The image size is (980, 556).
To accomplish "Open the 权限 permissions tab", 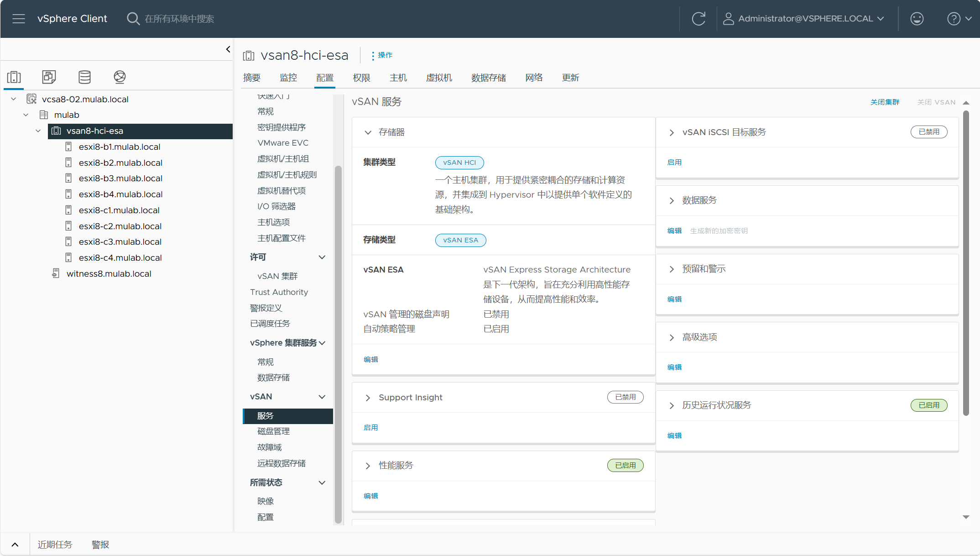I will pyautogui.click(x=361, y=78).
